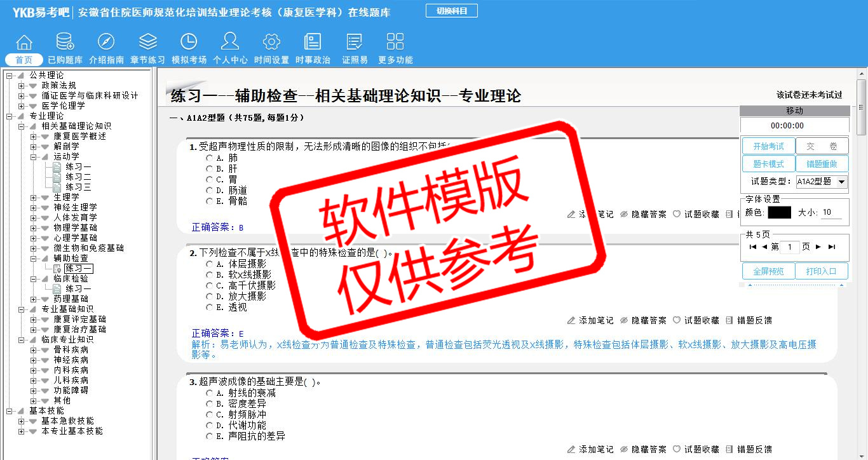This screenshot has width=868, height=460.
Task: Open 模拟考场 mock exam icon
Action: (x=189, y=43)
